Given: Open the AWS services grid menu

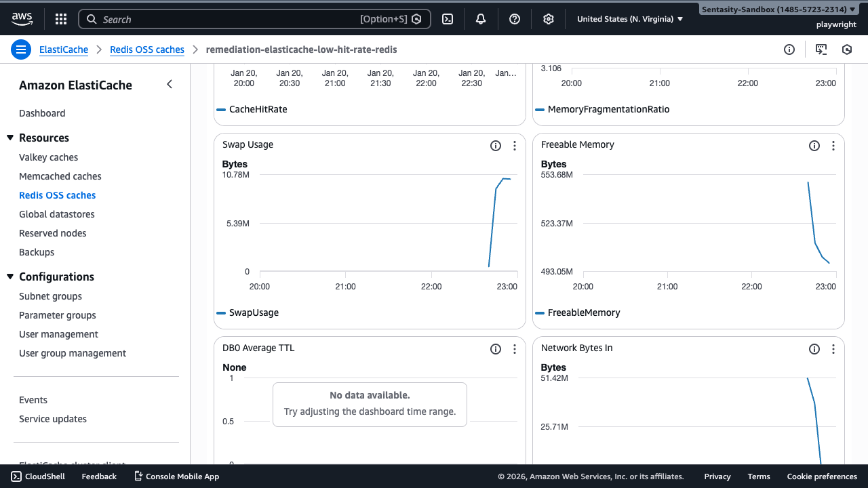Looking at the screenshot, I should pyautogui.click(x=60, y=18).
